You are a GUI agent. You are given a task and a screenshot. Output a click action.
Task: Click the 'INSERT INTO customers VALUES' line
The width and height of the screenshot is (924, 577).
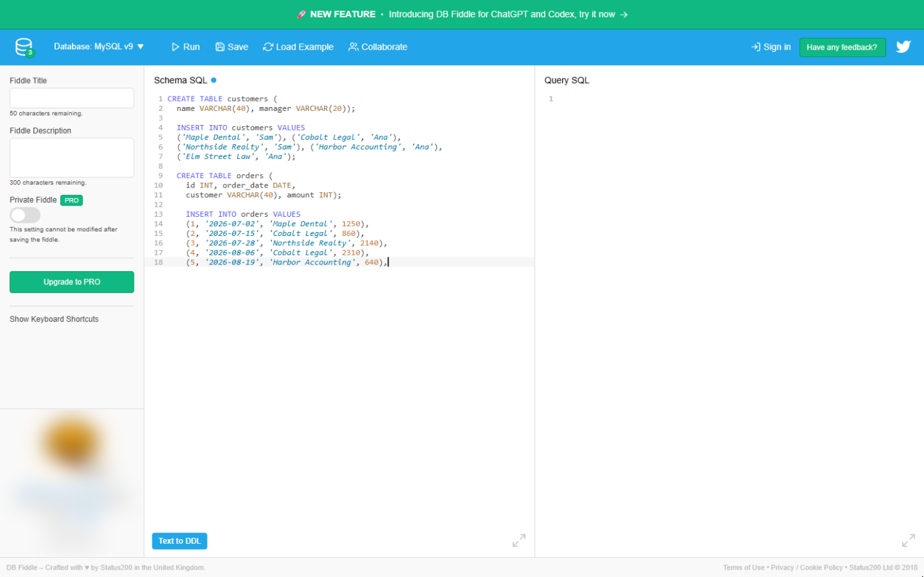[x=241, y=128]
